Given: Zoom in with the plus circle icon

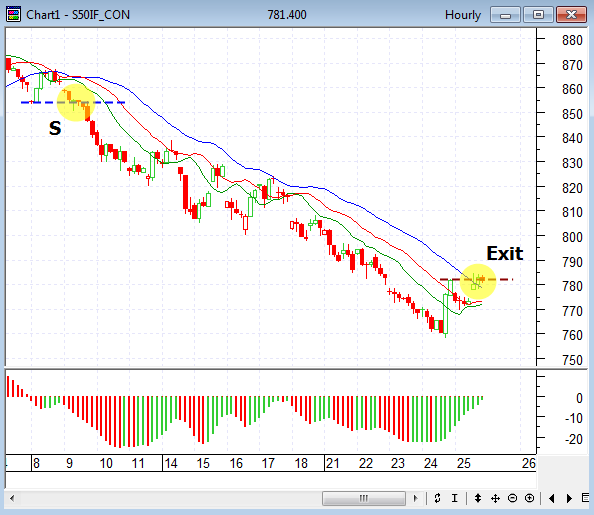Looking at the screenshot, I should click(x=530, y=498).
